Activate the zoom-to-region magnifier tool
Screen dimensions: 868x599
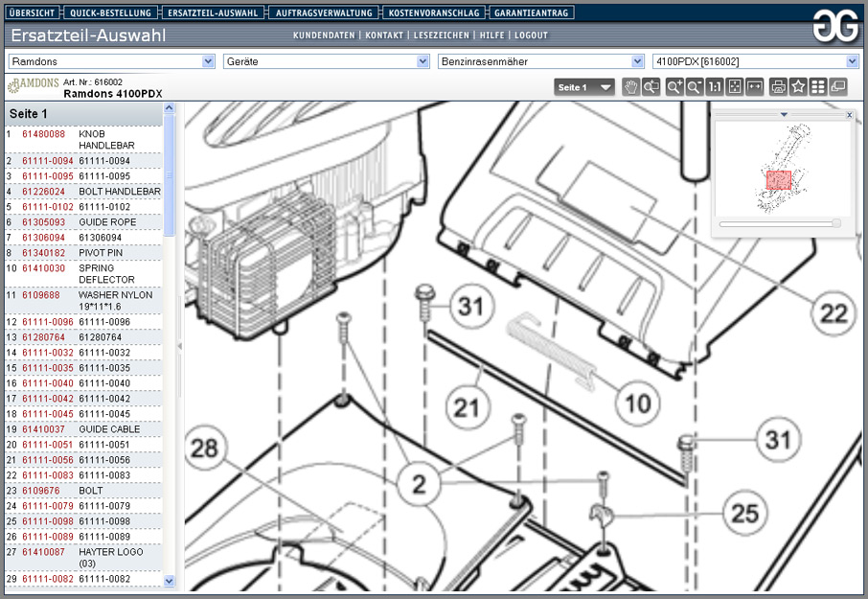pyautogui.click(x=651, y=87)
